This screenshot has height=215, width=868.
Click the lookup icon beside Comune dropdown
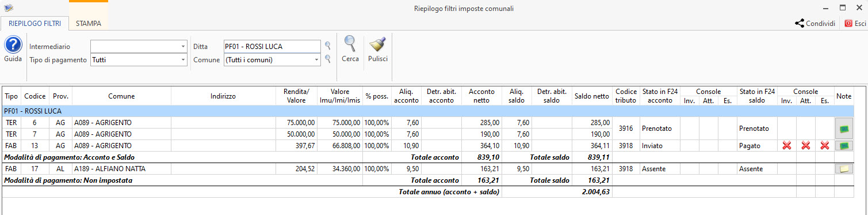[x=328, y=59]
